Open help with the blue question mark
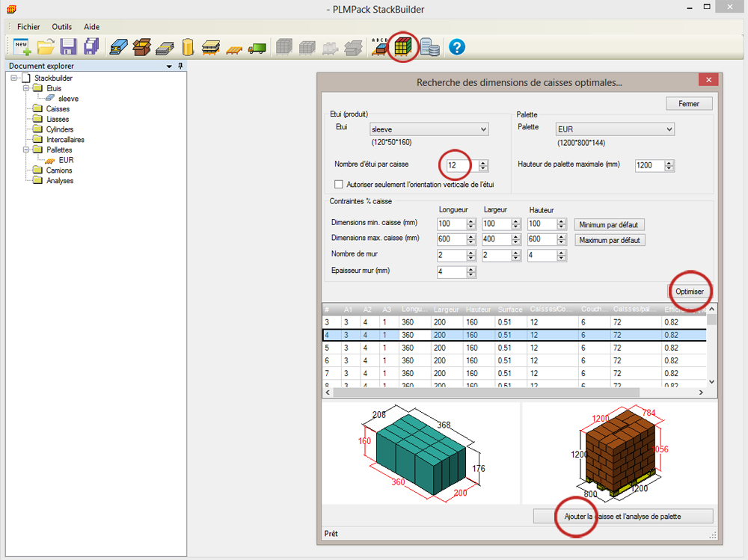 click(x=456, y=47)
